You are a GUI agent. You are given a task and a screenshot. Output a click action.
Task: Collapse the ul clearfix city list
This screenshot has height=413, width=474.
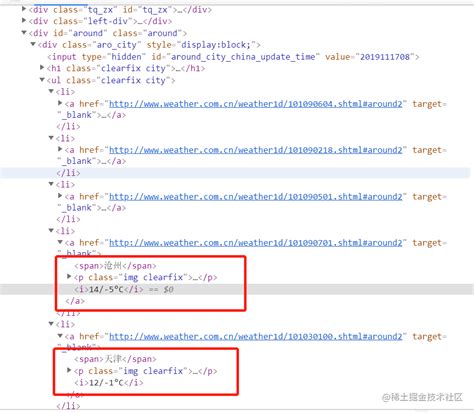point(42,80)
